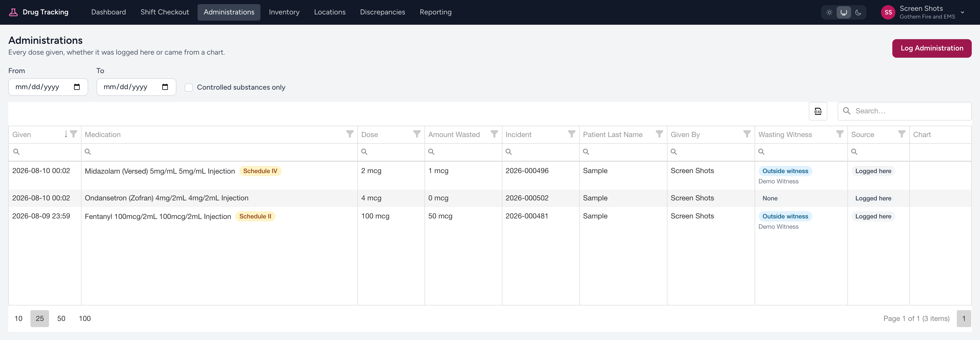Image resolution: width=980 pixels, height=340 pixels.
Task: Click the Drug Tracking flask logo icon
Action: point(13,12)
